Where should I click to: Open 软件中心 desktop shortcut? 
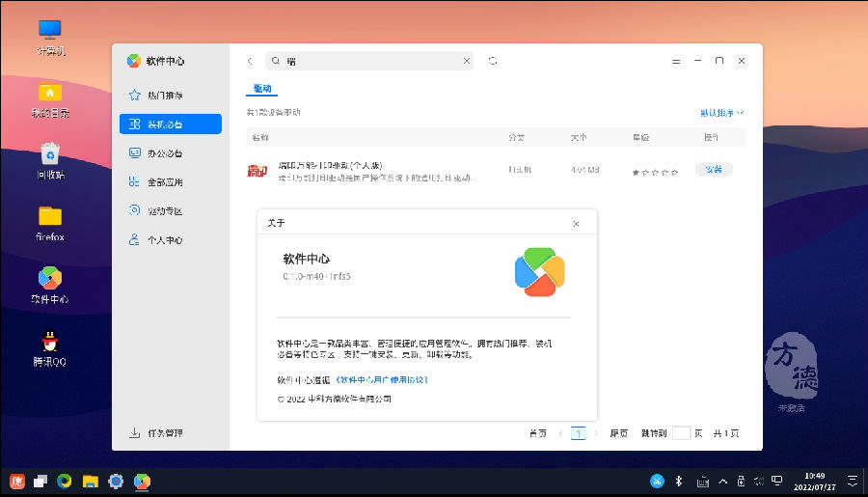50,286
